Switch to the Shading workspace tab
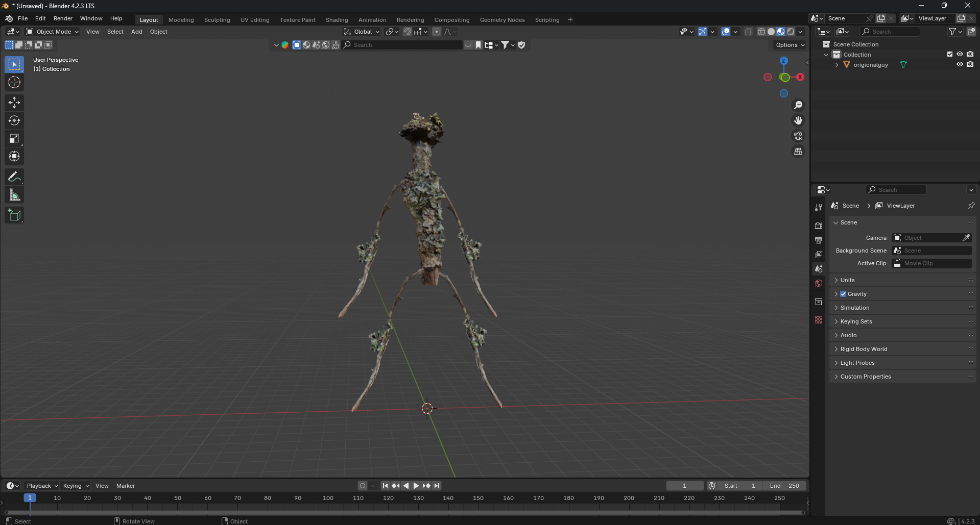 tap(337, 20)
